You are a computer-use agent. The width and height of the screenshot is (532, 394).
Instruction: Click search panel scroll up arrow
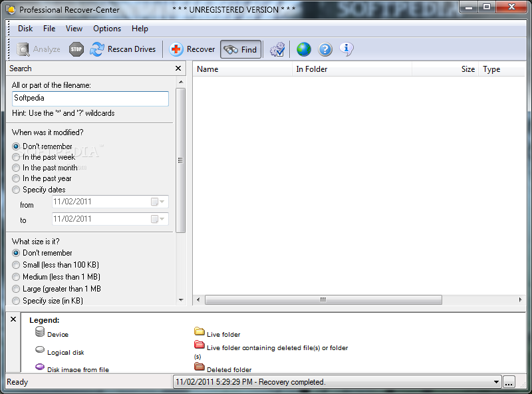pos(181,82)
